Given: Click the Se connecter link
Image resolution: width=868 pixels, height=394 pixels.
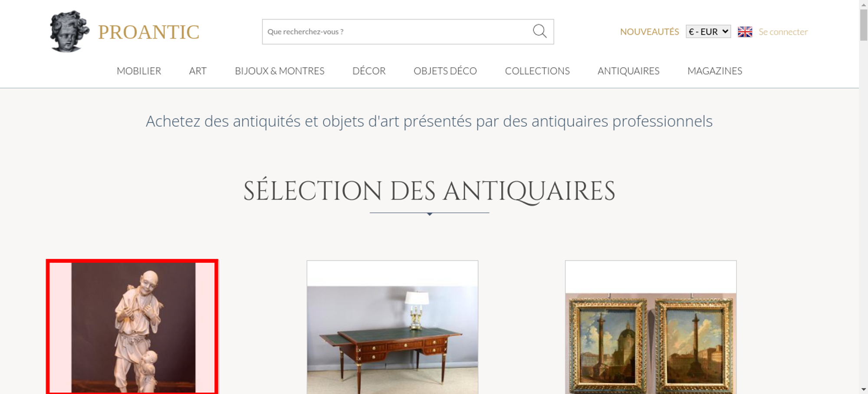Looking at the screenshot, I should [x=783, y=32].
